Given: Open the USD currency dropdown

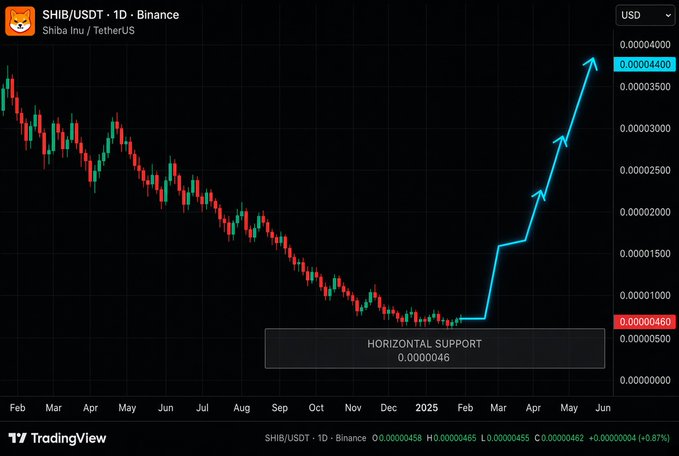Looking at the screenshot, I should (645, 16).
